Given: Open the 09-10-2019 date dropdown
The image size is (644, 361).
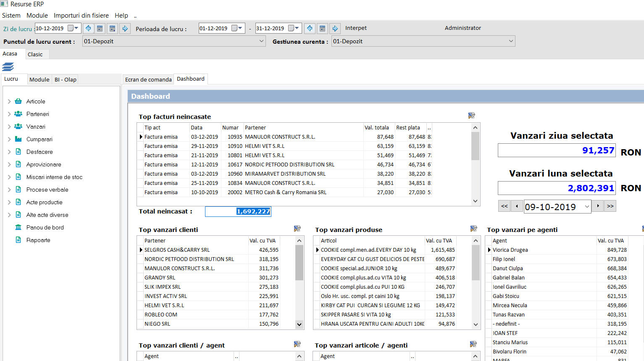Looking at the screenshot, I should (x=586, y=207).
